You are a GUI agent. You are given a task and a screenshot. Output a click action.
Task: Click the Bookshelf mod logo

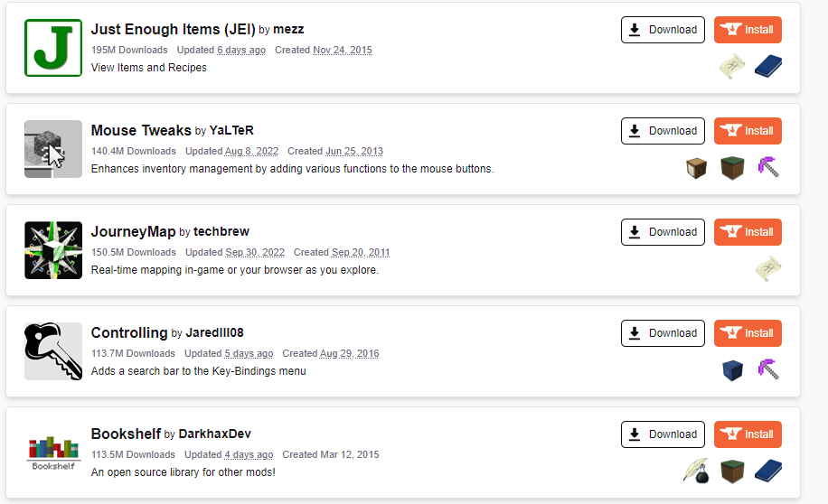53,453
